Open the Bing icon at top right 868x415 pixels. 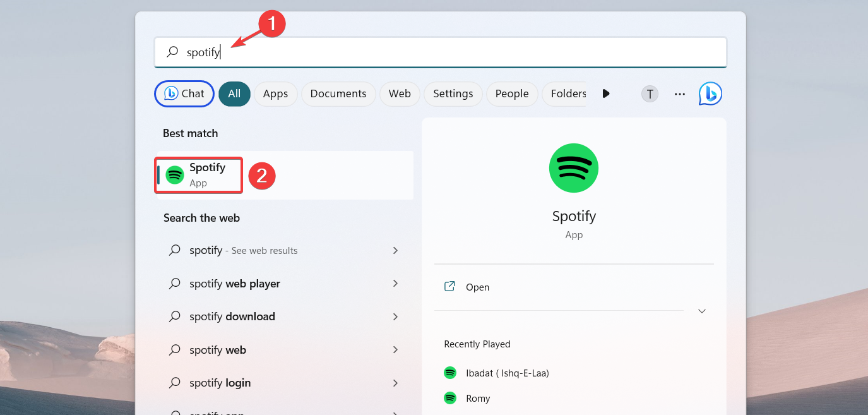[710, 93]
